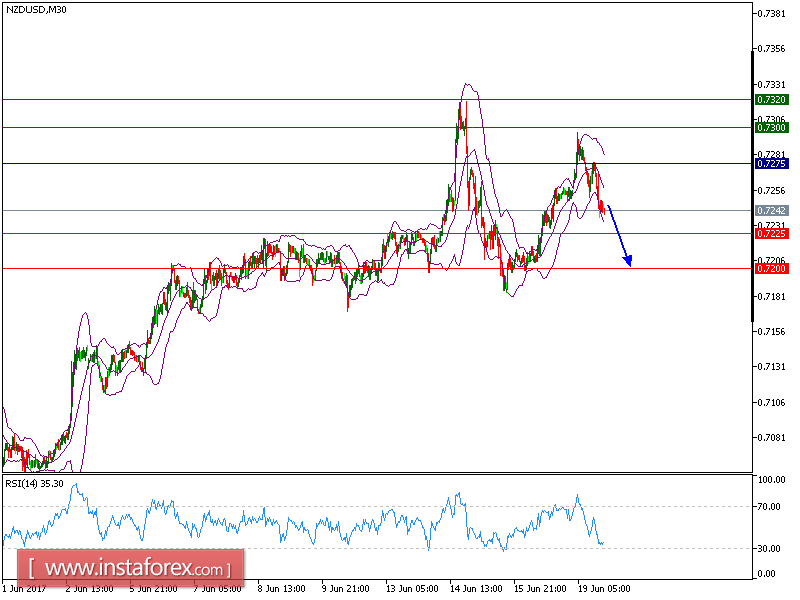Select the 14 Jun 13:00 time label
The width and height of the screenshot is (800, 600).
coord(476,589)
